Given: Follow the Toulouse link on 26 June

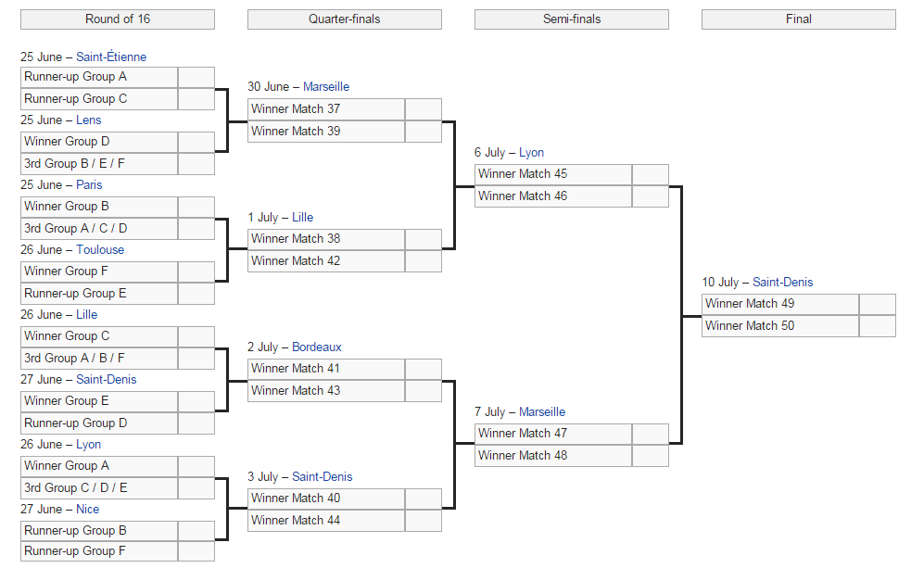Looking at the screenshot, I should point(100,249).
